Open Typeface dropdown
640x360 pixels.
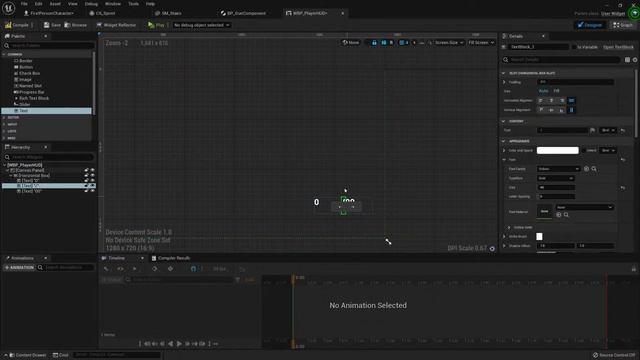pos(556,178)
